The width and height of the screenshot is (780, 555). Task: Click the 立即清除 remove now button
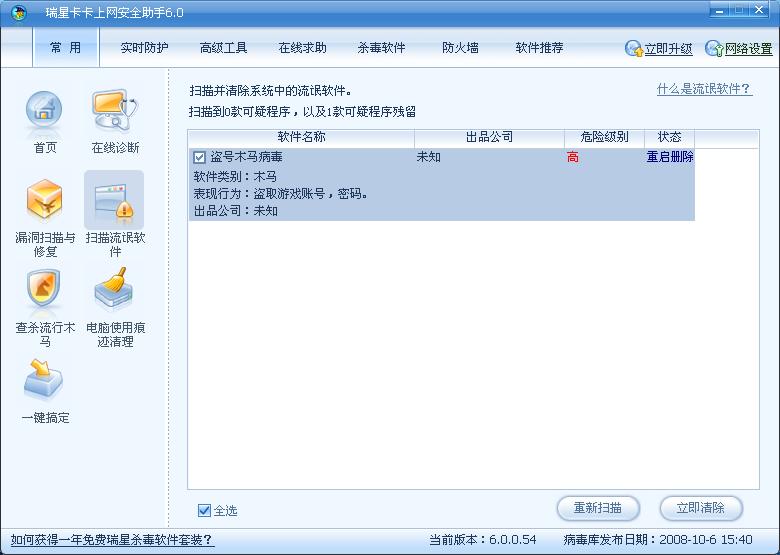(701, 508)
